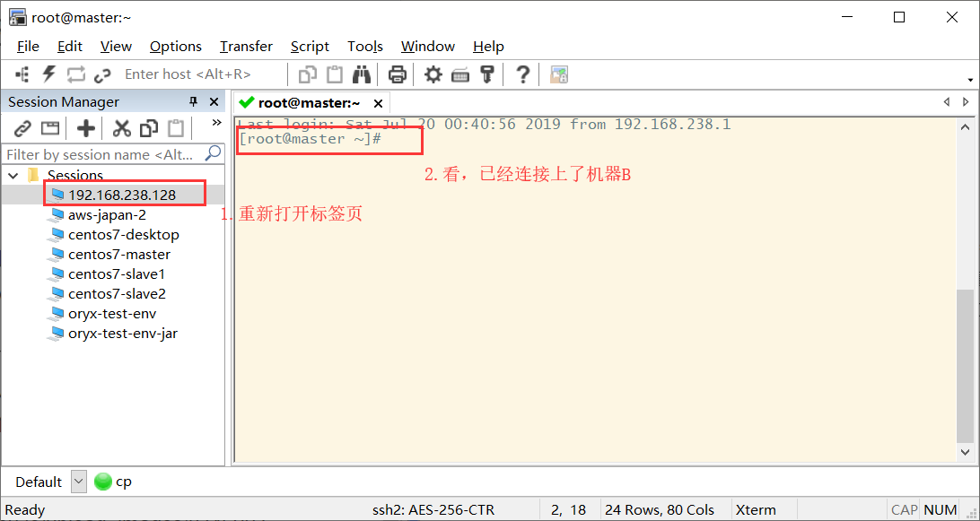Click the Cut scissors icon in Session Manager

click(x=121, y=129)
